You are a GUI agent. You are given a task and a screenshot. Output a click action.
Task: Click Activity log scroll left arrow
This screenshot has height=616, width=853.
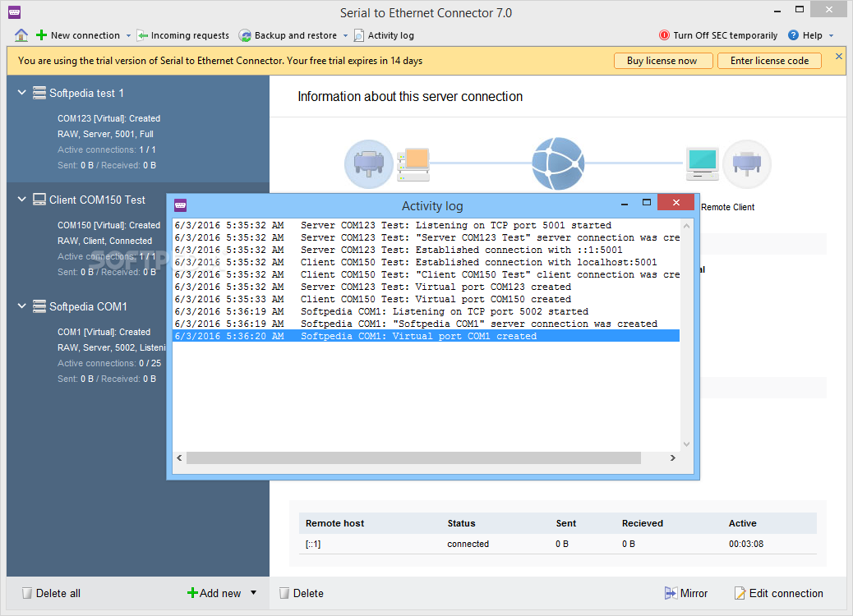[179, 457]
